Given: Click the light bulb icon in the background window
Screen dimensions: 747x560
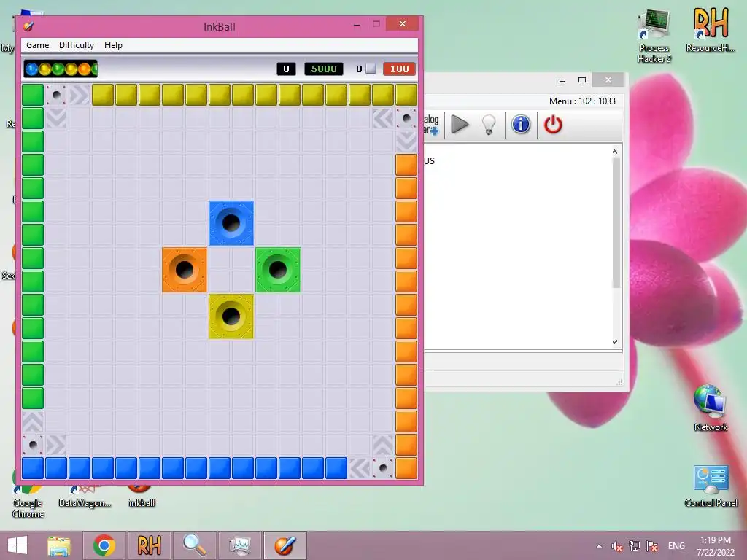Looking at the screenshot, I should [x=489, y=125].
